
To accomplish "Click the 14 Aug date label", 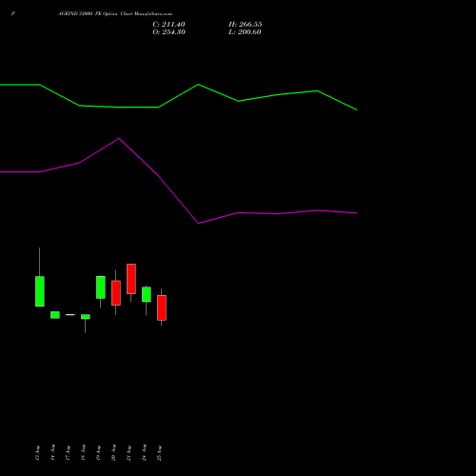I will click(x=52, y=452).
